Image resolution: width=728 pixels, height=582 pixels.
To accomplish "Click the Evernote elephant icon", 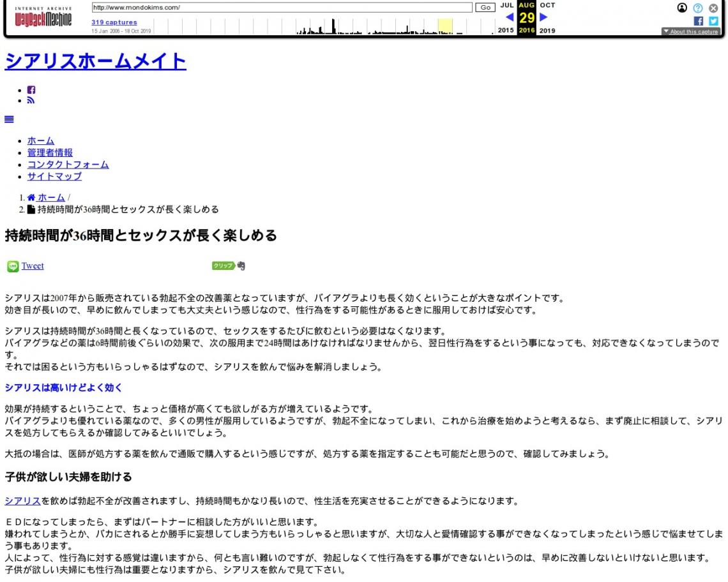I will click(241, 266).
